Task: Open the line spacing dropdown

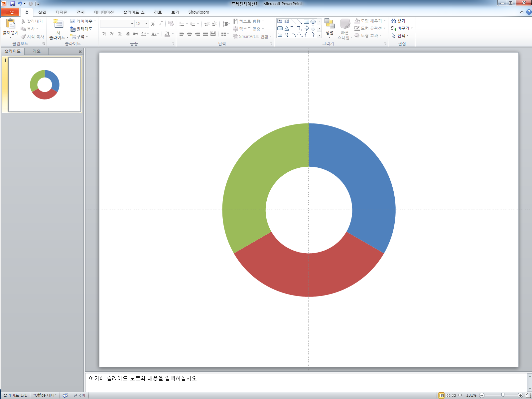Action: point(226,24)
